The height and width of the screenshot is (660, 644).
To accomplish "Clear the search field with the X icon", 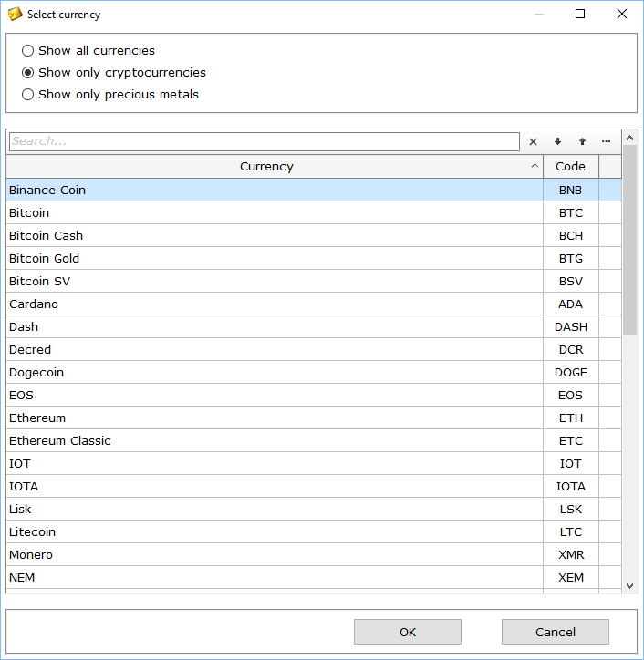I will tap(533, 142).
